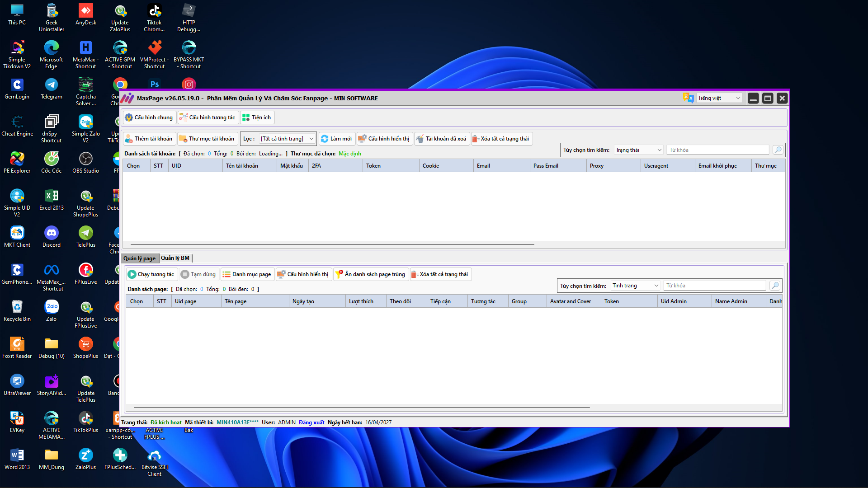Click Lượt thích column header
The width and height of the screenshot is (868, 488).
[366, 301]
